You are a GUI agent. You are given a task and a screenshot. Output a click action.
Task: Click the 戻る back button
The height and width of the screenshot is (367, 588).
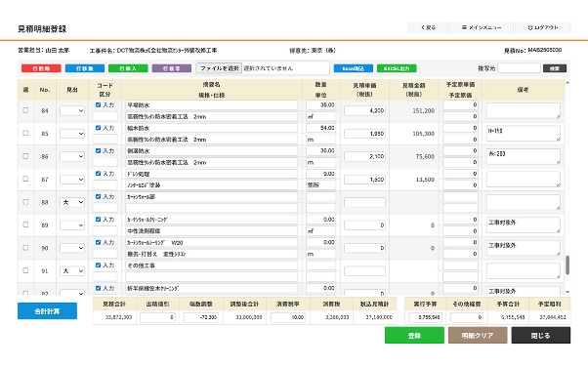[428, 27]
